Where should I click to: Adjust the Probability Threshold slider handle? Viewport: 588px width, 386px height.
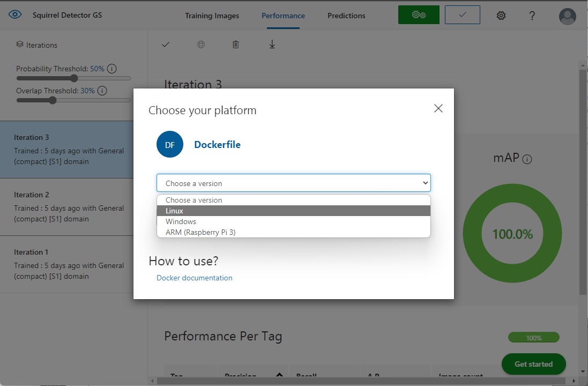click(75, 78)
